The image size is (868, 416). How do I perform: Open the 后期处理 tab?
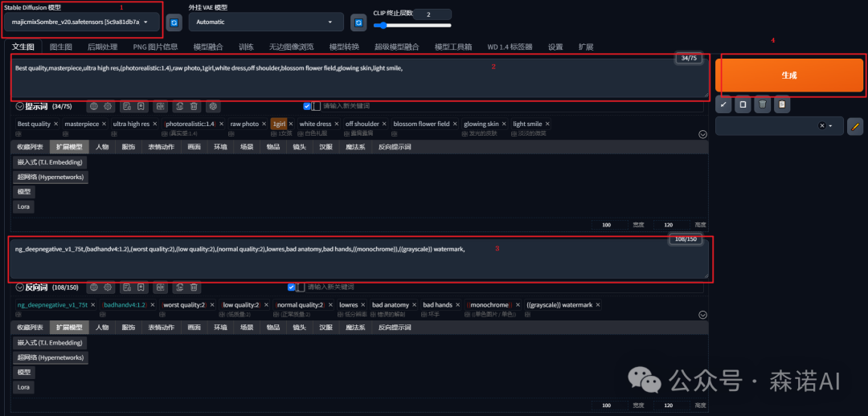(102, 47)
